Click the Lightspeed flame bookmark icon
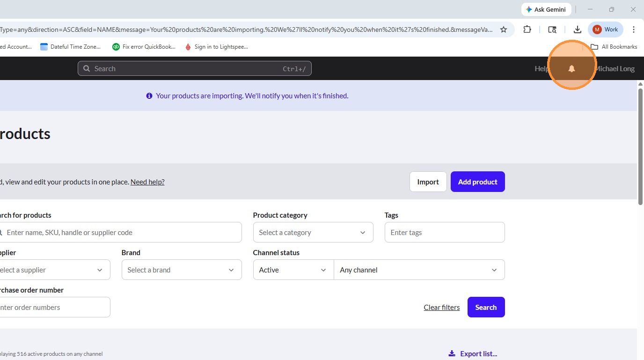644x360 pixels. (x=188, y=47)
